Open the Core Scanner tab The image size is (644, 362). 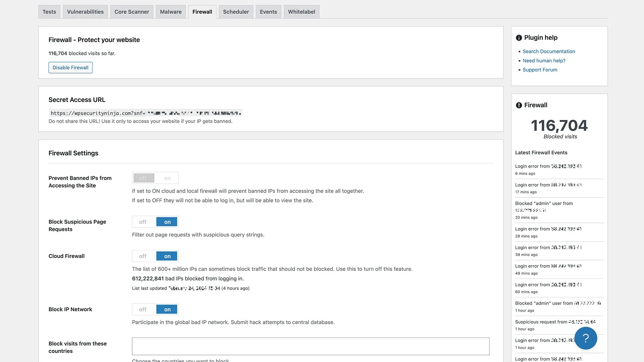click(x=131, y=12)
